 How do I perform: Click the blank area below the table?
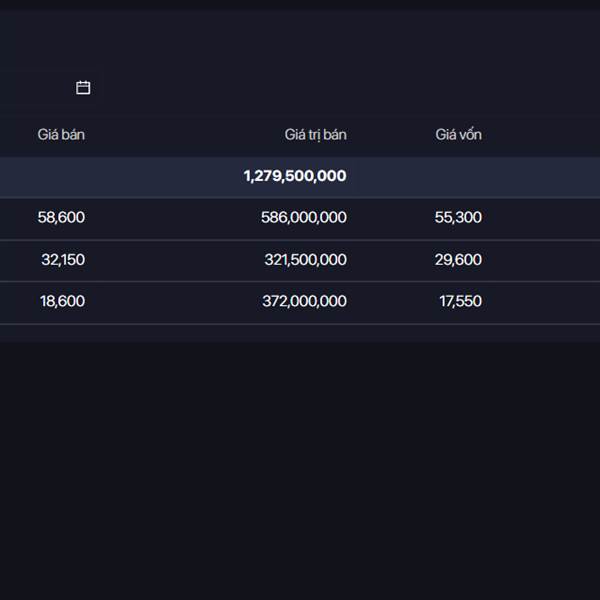(300, 460)
